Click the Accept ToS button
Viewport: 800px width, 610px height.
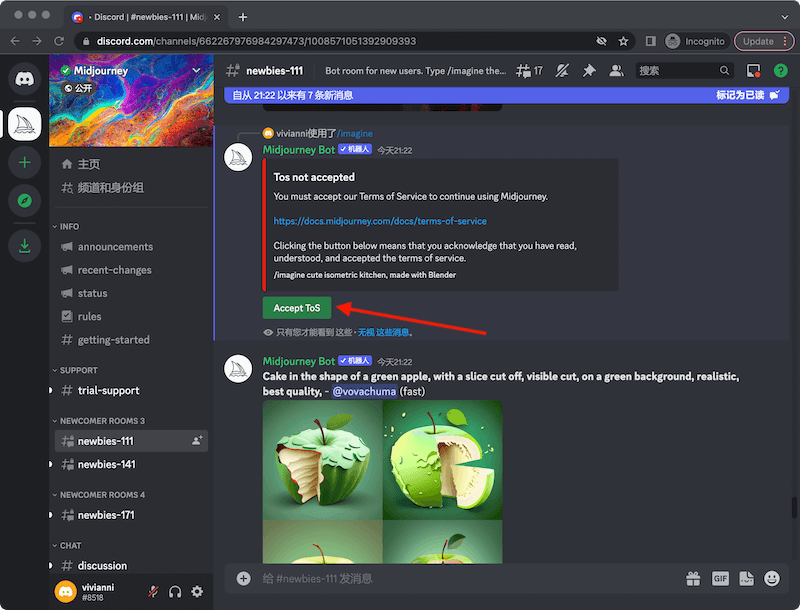click(x=296, y=308)
